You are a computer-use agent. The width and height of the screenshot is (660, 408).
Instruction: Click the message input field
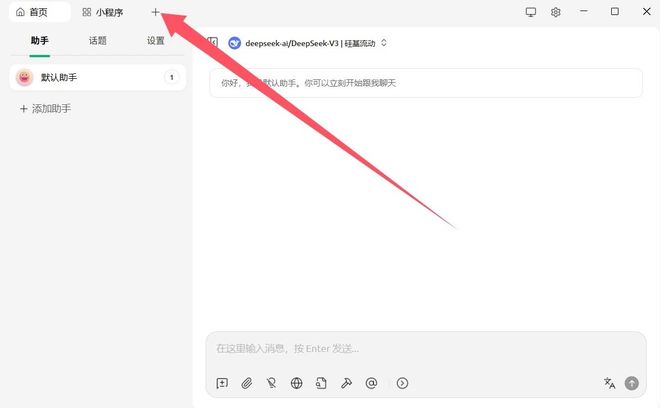point(425,349)
